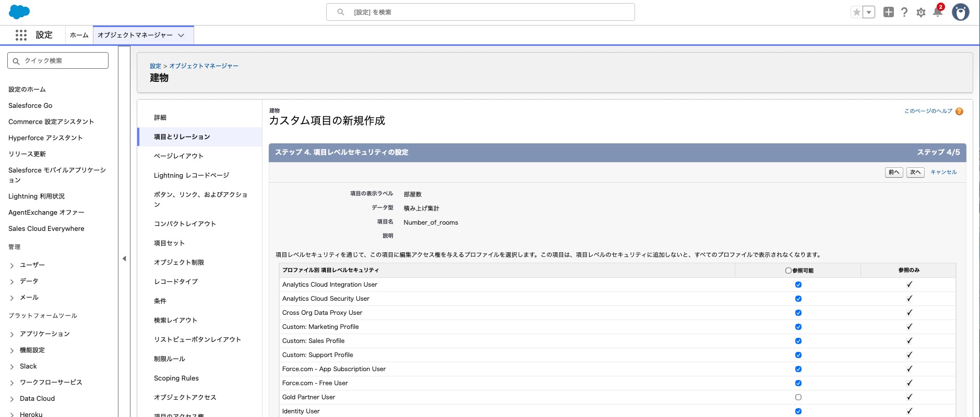Click the orange page help icon
Image resolution: width=980 pixels, height=417 pixels.
(x=959, y=112)
